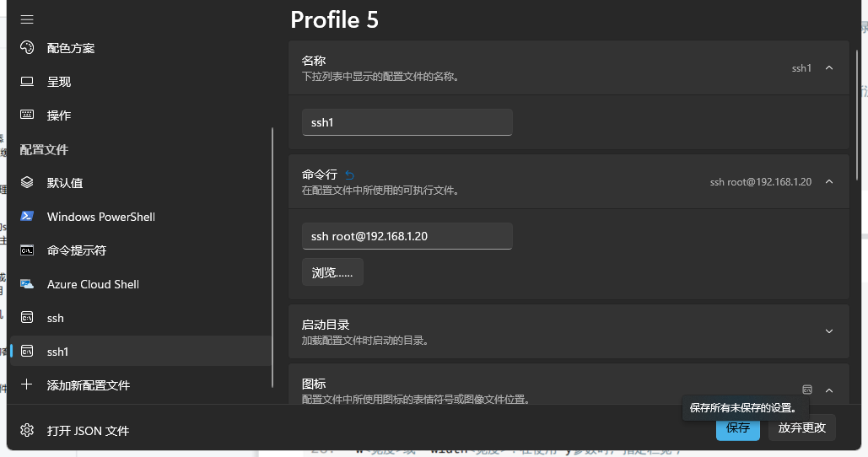Choose 添加新配置文件 to add a profile
Screen dimensions: 868x457
(x=141, y=385)
